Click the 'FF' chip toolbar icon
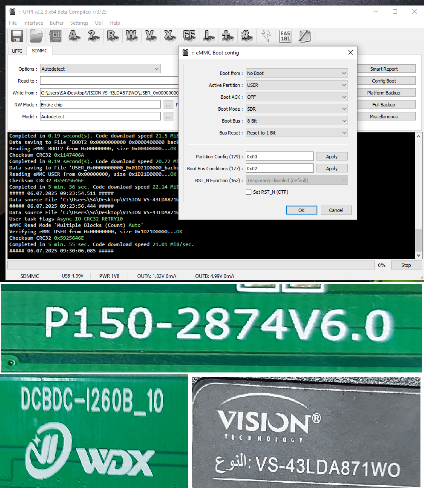Viewport: 426px width, 504px height. (x=189, y=36)
